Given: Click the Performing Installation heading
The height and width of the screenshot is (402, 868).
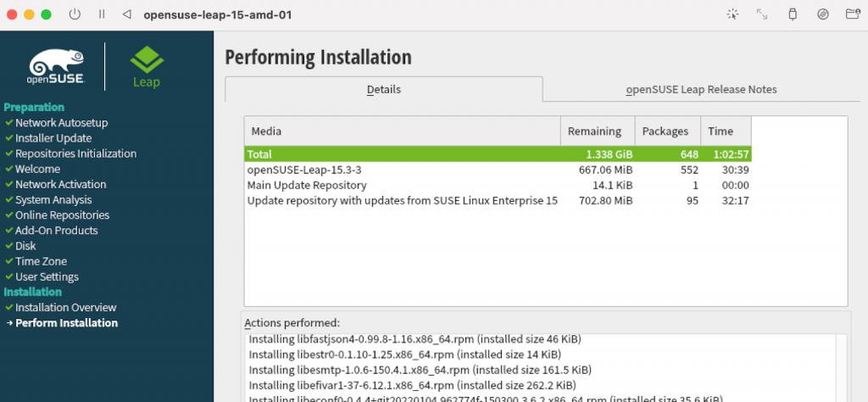Looking at the screenshot, I should point(319,58).
